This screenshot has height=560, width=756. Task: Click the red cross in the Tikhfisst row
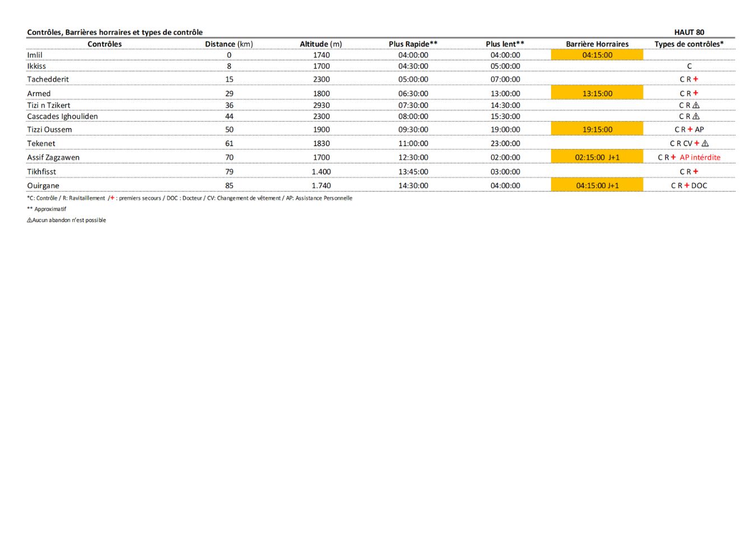click(696, 172)
